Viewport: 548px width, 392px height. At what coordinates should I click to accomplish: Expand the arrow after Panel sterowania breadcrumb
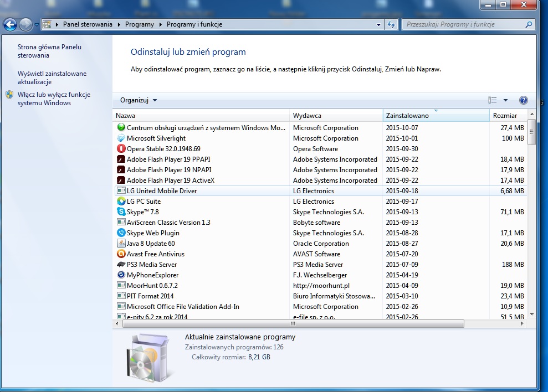point(119,24)
